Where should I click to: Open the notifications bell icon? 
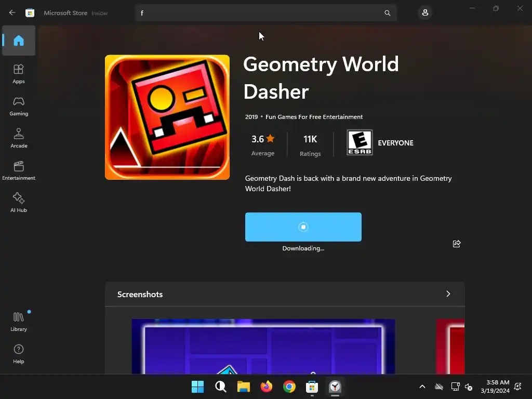(x=518, y=387)
